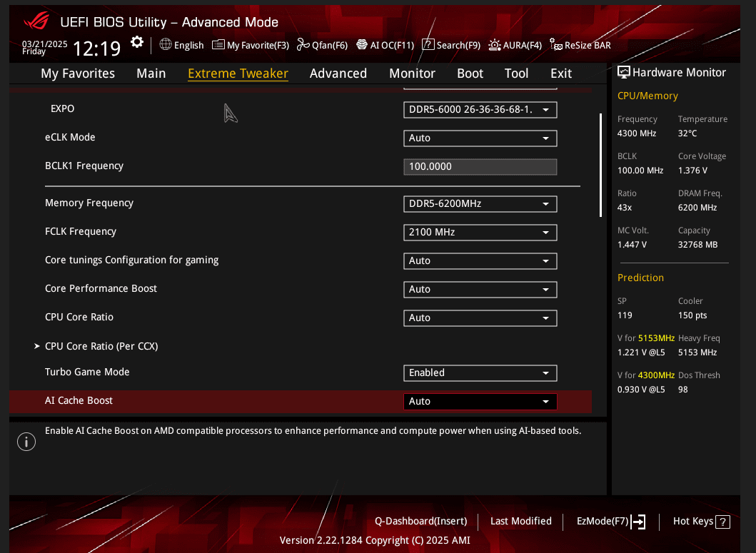Screen dimensions: 756x553
Task: Switch to the Exit tab
Action: click(561, 73)
